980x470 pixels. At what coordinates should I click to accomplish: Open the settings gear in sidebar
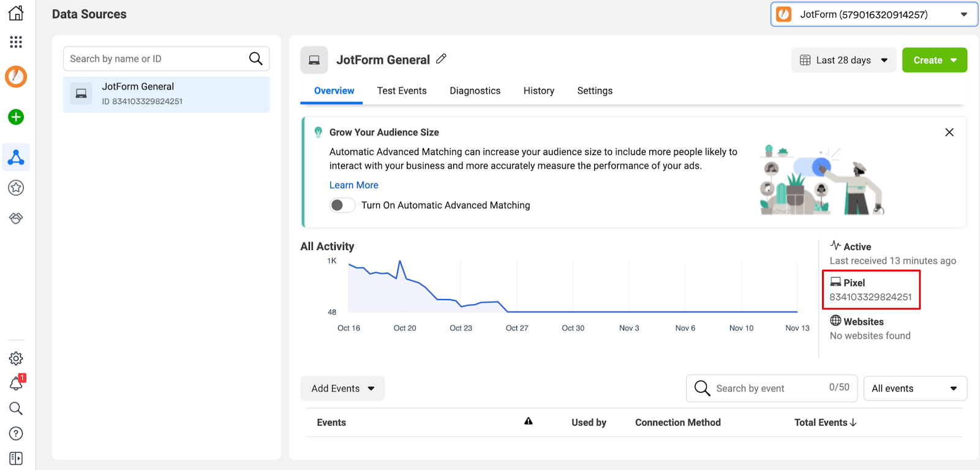point(16,358)
